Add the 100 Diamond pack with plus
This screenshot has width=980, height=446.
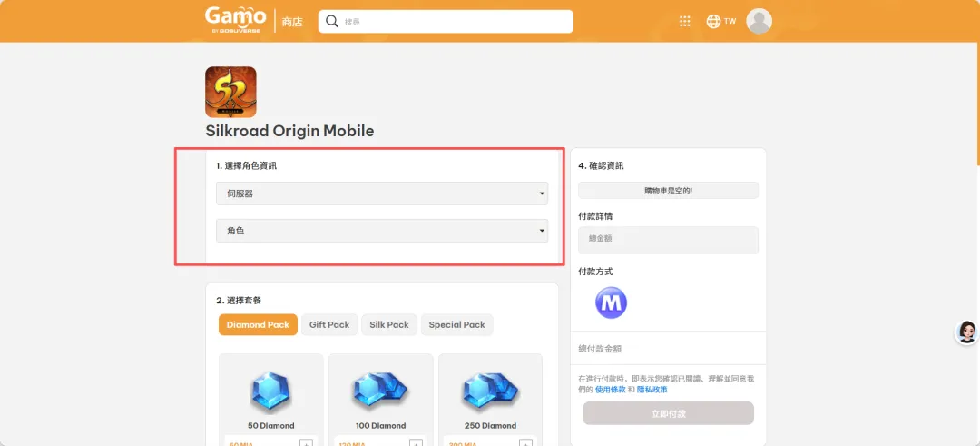(416, 442)
